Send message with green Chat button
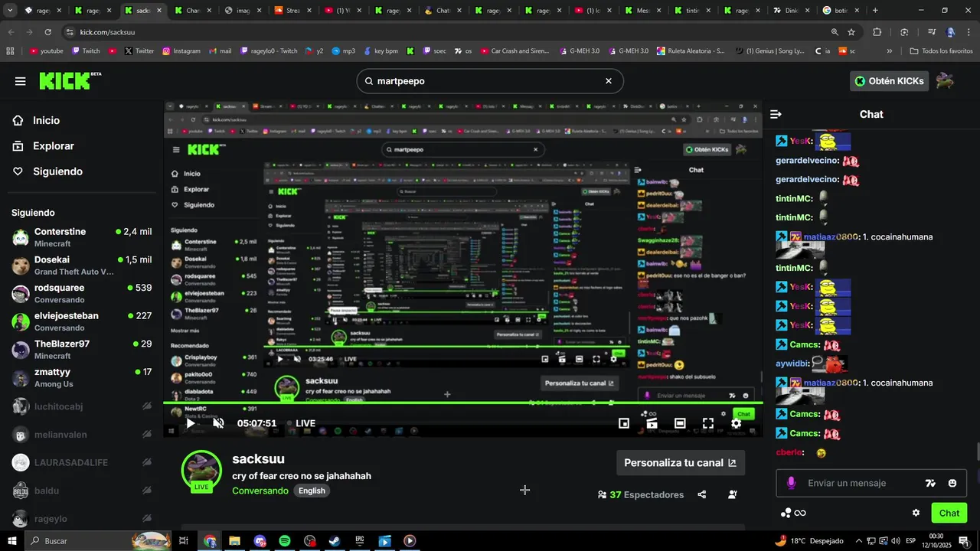980x551 pixels. pyautogui.click(x=949, y=513)
